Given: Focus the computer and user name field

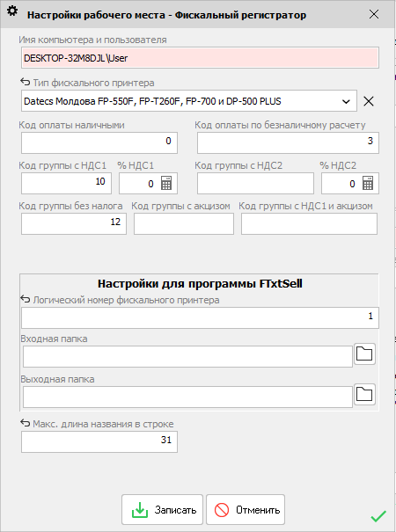Looking at the screenshot, I should point(200,58).
